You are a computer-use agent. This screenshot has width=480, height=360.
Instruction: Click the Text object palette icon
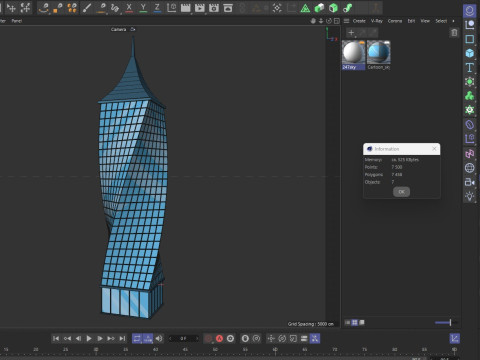(470, 68)
